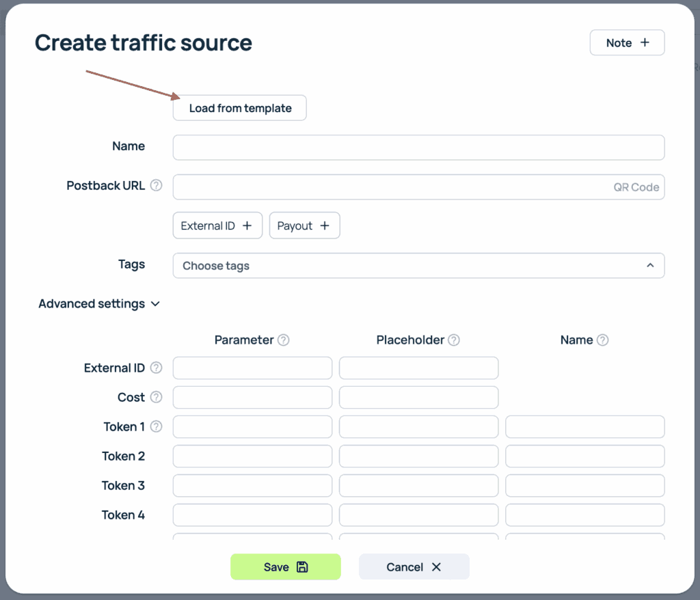Save the traffic source

click(285, 567)
